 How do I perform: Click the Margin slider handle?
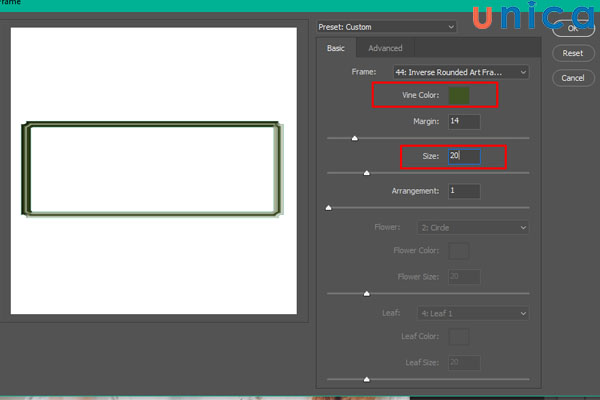coord(354,139)
